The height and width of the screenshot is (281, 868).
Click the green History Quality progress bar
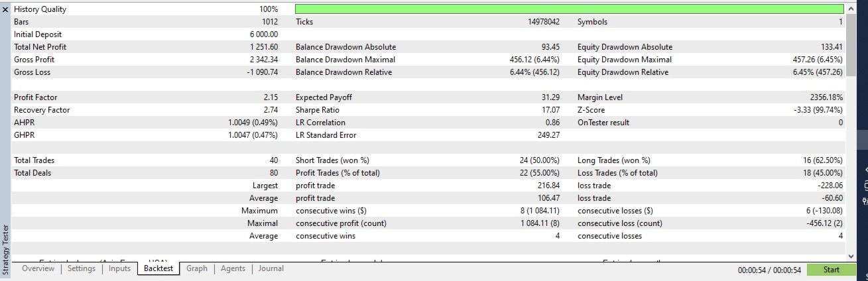coord(569,10)
